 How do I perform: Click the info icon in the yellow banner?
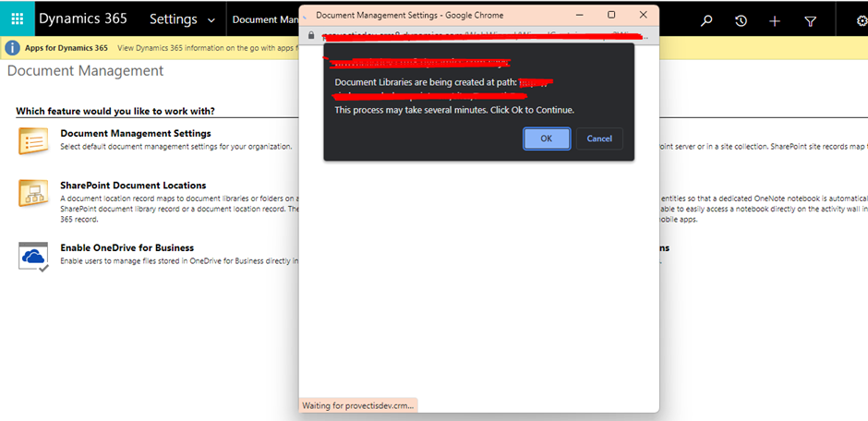coord(13,48)
